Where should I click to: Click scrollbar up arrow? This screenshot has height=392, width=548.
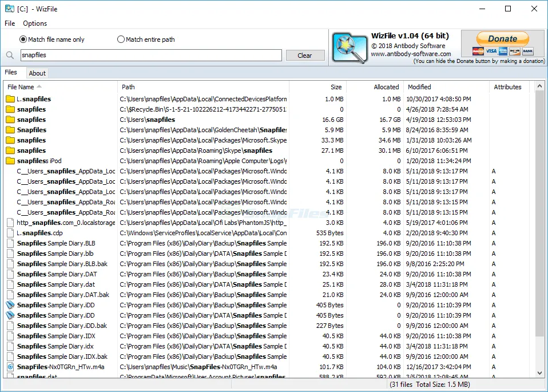pos(539,86)
